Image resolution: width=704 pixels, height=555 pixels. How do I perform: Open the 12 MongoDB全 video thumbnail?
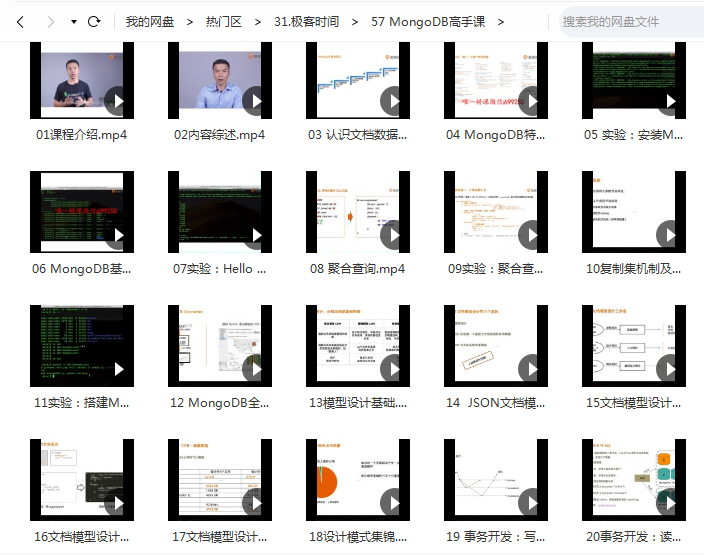[220, 346]
